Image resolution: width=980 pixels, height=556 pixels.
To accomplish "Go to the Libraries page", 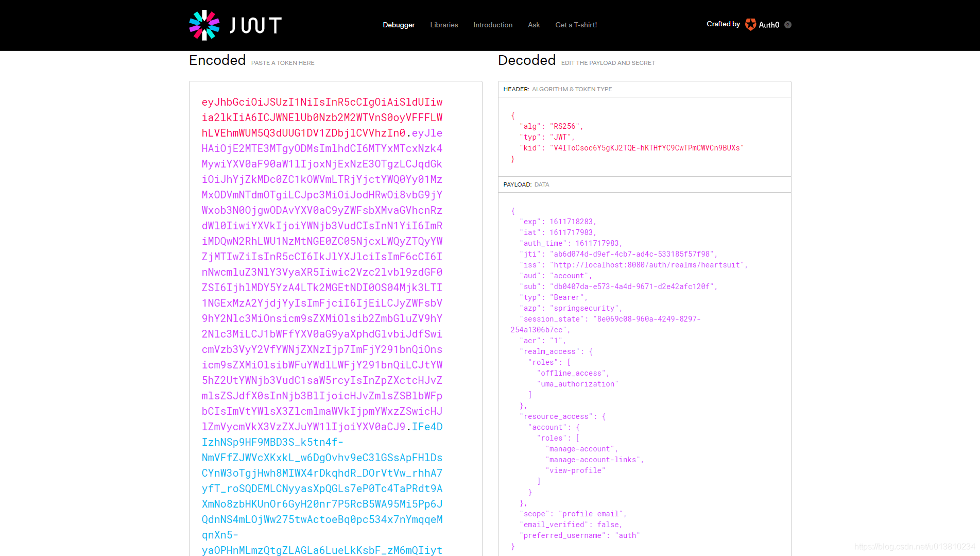I will [444, 25].
